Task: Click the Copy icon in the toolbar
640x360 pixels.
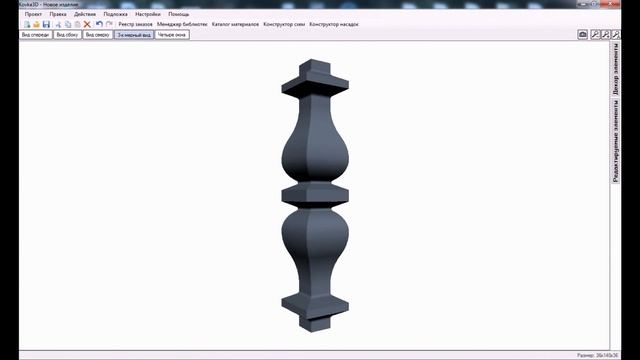Action: tap(68, 24)
